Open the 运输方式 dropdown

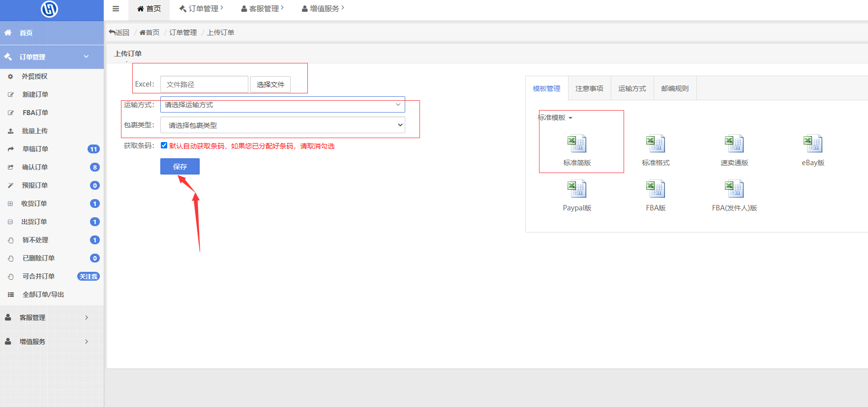283,105
